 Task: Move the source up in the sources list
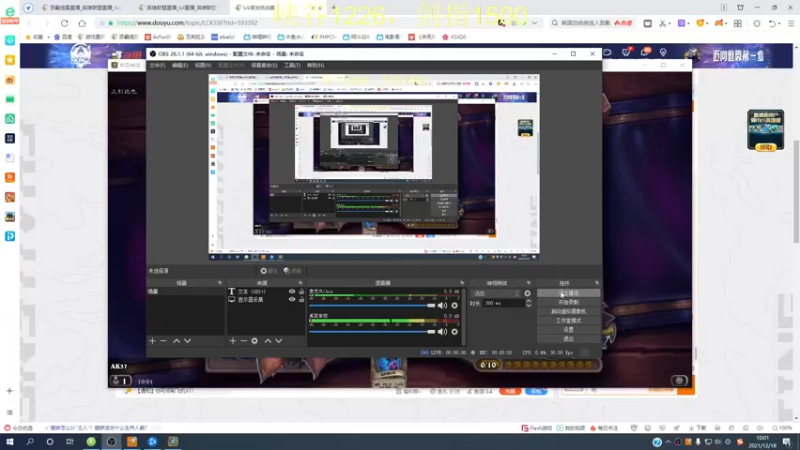click(x=268, y=341)
